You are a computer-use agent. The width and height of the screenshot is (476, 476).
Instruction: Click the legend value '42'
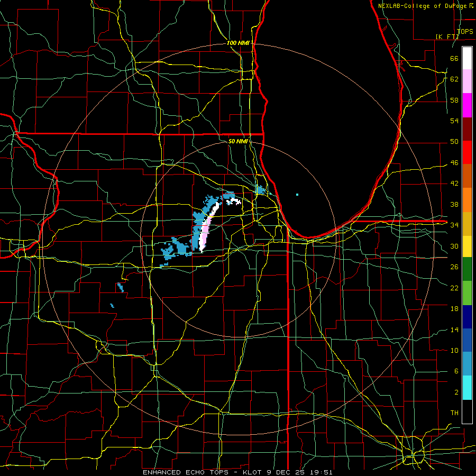[x=454, y=184]
